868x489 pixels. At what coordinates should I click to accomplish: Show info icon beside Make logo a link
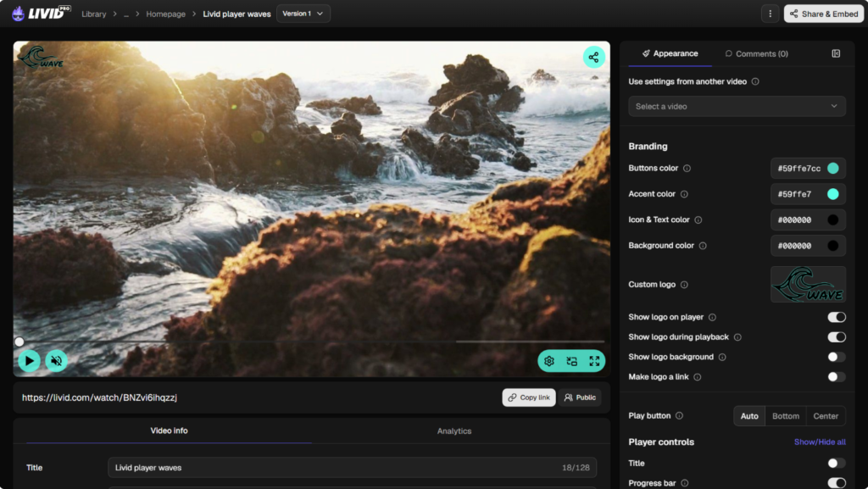coord(698,377)
